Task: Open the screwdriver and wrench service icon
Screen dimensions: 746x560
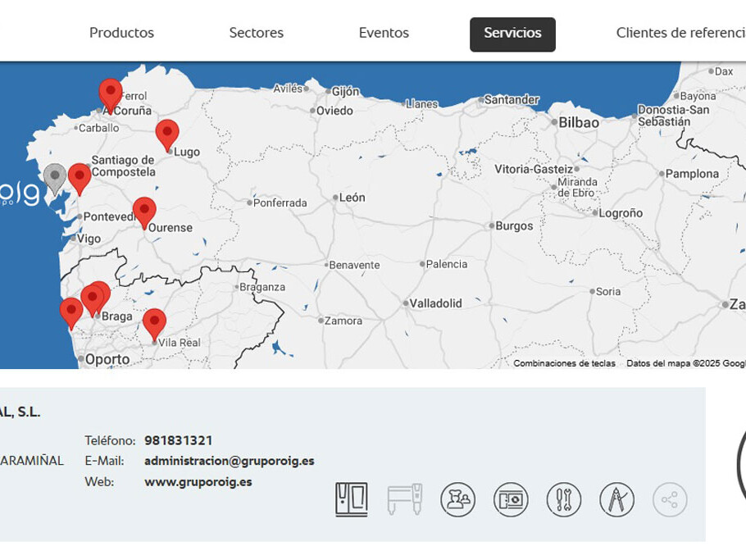Action: [x=564, y=499]
